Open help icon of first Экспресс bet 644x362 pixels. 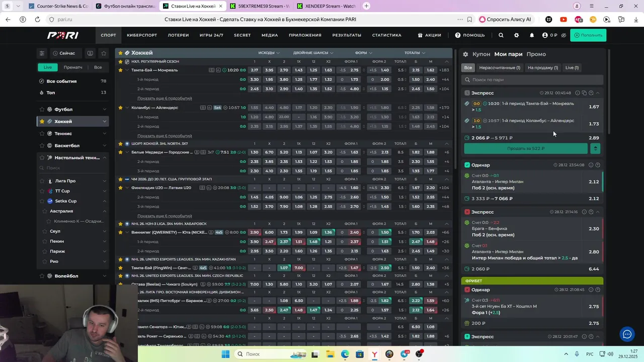(x=591, y=93)
